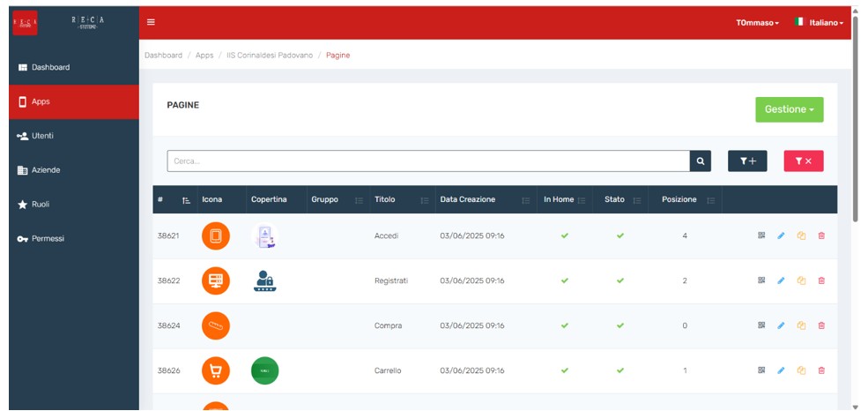This screenshot has height=411, width=868.
Task: Sort by the Gruppo column
Action: (359, 200)
